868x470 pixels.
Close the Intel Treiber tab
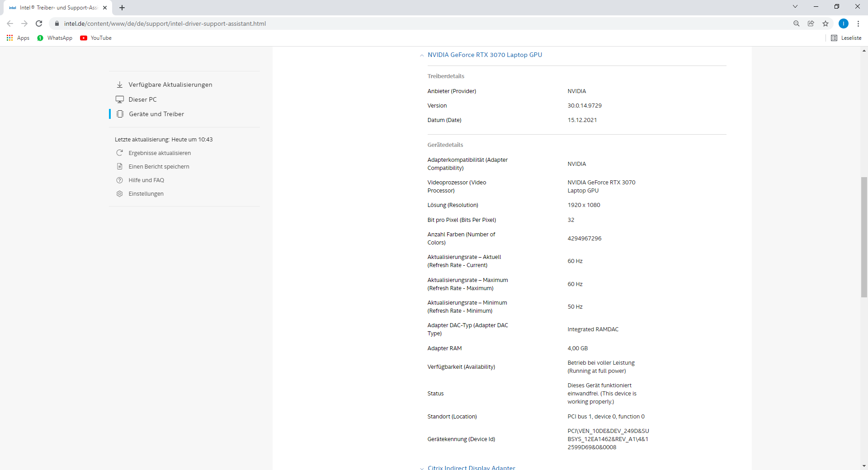[x=105, y=8]
